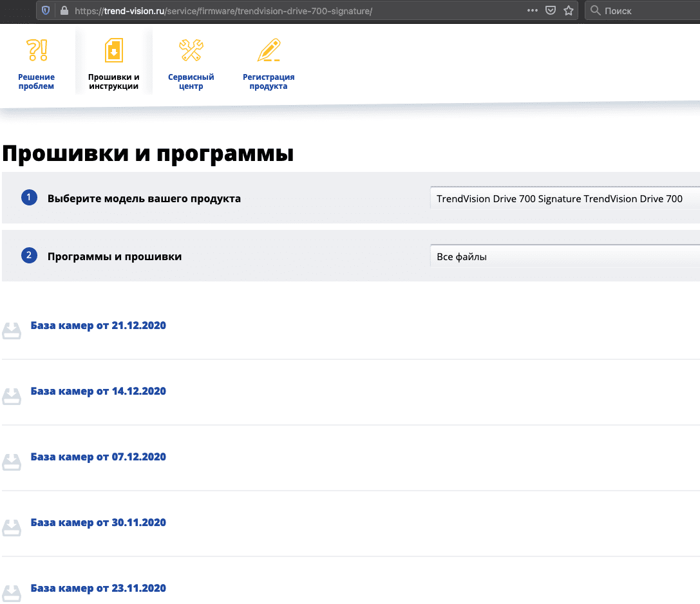Click the product registration pencil icon
Image resolution: width=700 pixels, height=604 pixels.
click(269, 50)
